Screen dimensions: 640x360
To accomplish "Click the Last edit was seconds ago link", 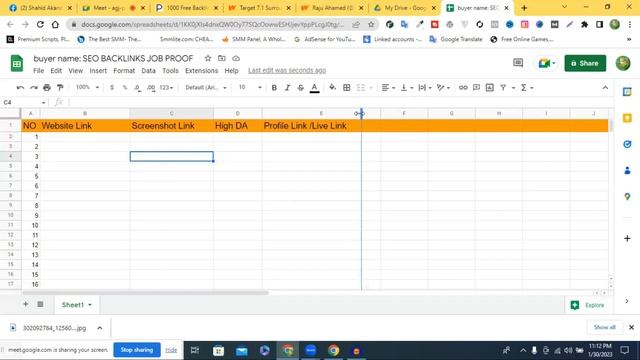I will click(x=287, y=71).
